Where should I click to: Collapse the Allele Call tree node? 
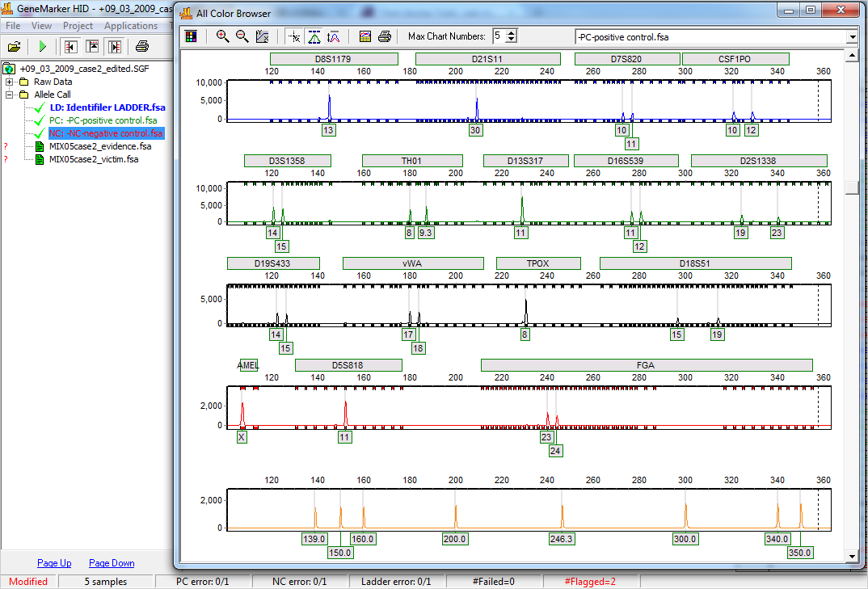(x=10, y=95)
